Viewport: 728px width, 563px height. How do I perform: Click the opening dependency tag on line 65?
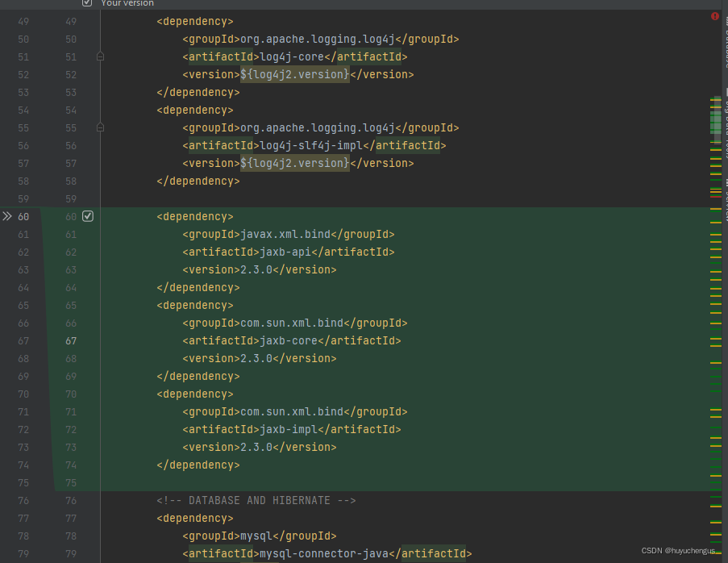coord(195,305)
